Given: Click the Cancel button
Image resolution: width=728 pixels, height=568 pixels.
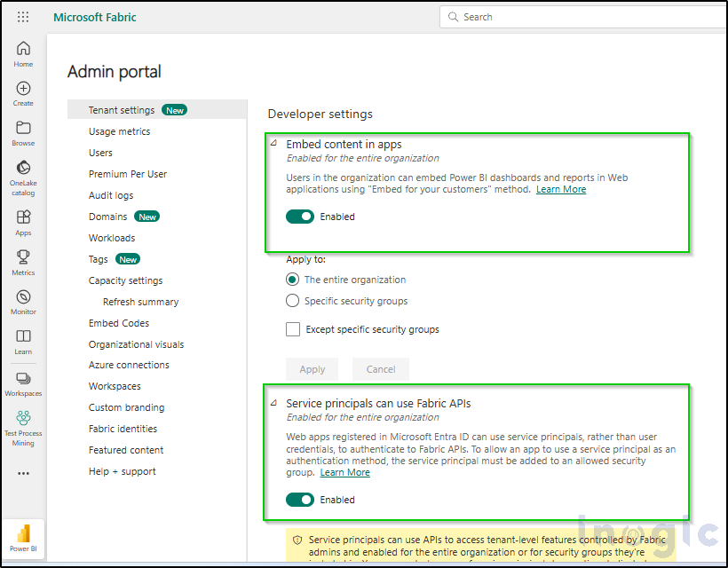Looking at the screenshot, I should [x=381, y=369].
